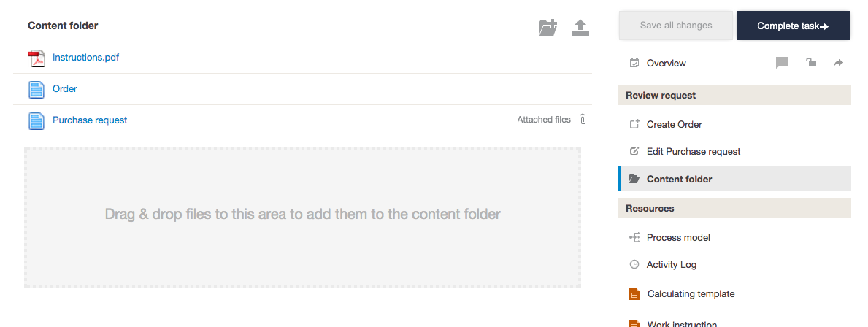Click the Purchase request document icon

pyautogui.click(x=37, y=120)
